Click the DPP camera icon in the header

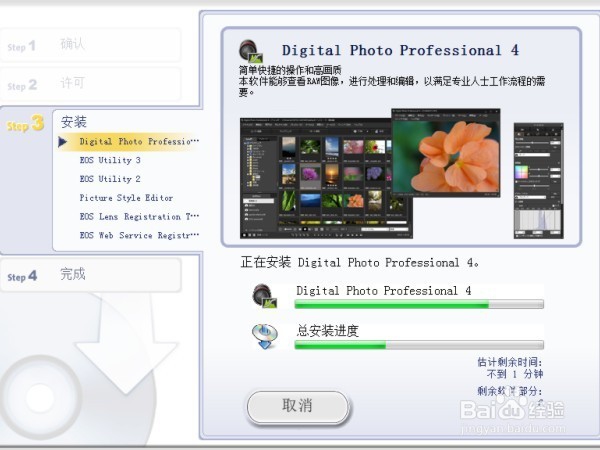point(251,51)
